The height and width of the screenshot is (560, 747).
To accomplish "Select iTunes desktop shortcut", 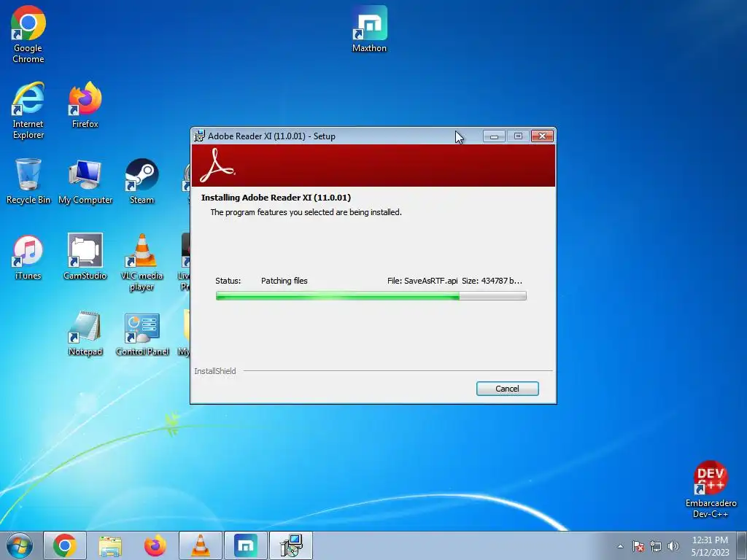I will (28, 257).
